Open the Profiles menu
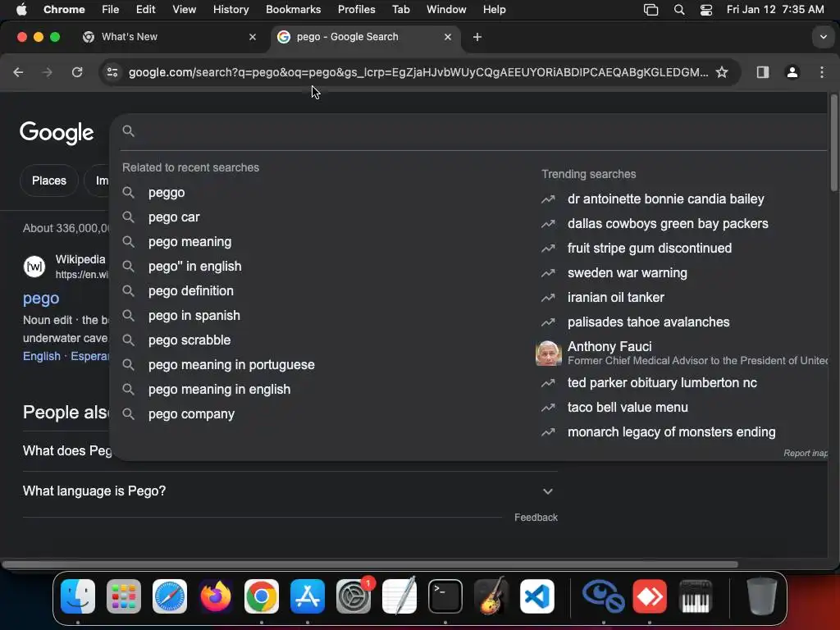Viewport: 840px width, 630px height. pyautogui.click(x=356, y=10)
